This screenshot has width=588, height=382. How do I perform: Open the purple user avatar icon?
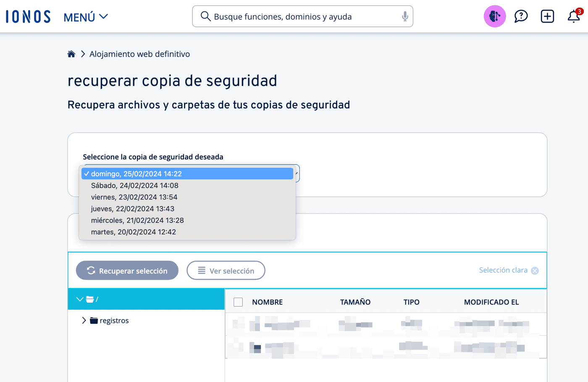pos(495,16)
